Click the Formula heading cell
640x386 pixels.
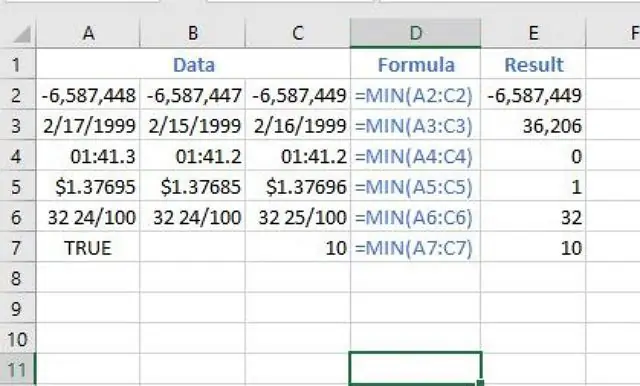(416, 64)
